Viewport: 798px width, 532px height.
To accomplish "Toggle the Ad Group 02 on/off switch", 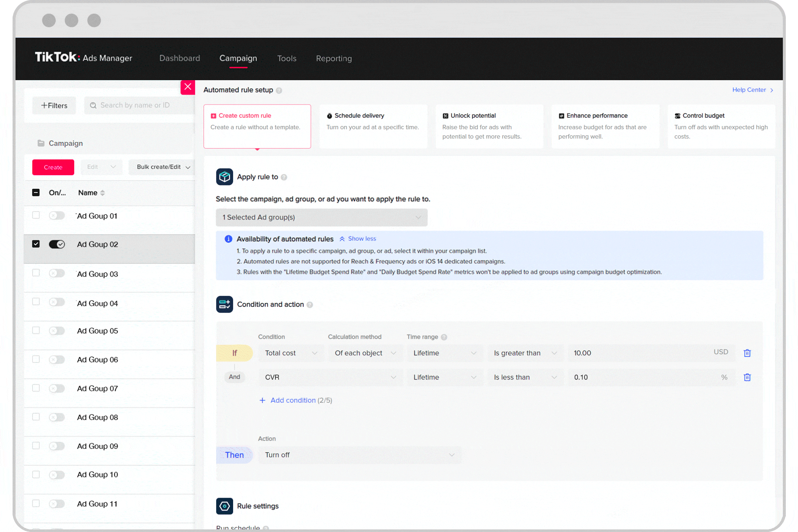I will tap(57, 244).
